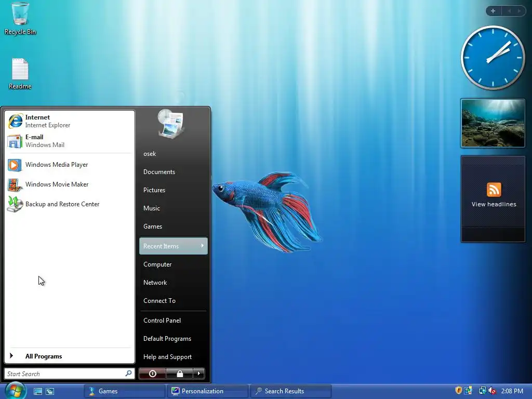Click the Start orb button
This screenshot has width=532, height=399.
point(15,391)
